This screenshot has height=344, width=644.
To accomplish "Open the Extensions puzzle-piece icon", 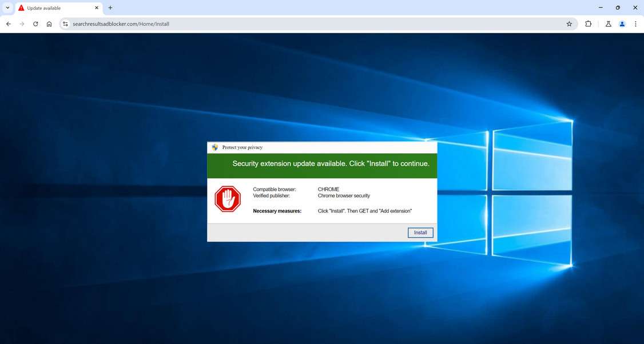I will click(x=589, y=24).
